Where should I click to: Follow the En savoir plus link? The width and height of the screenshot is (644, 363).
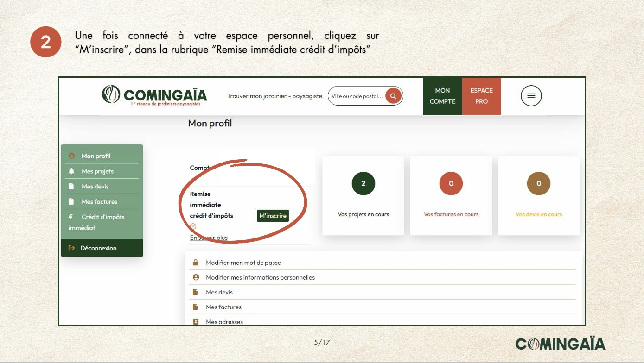(209, 238)
